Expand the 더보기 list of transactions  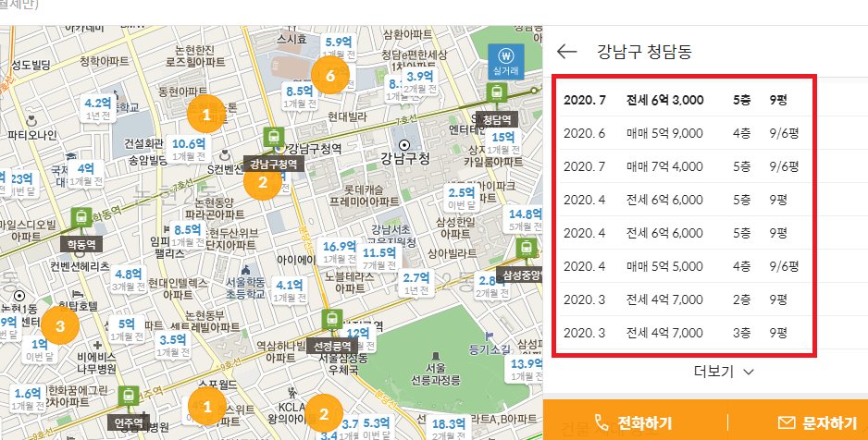(x=724, y=371)
